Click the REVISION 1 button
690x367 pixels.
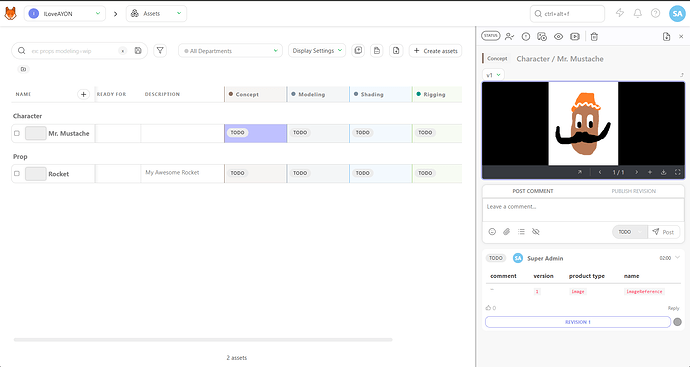click(578, 322)
